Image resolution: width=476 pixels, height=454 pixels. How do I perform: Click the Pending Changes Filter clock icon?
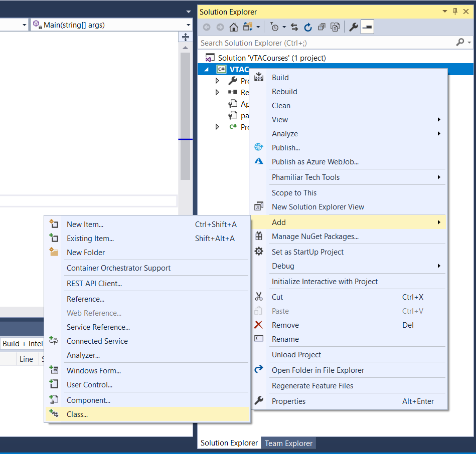tap(274, 27)
